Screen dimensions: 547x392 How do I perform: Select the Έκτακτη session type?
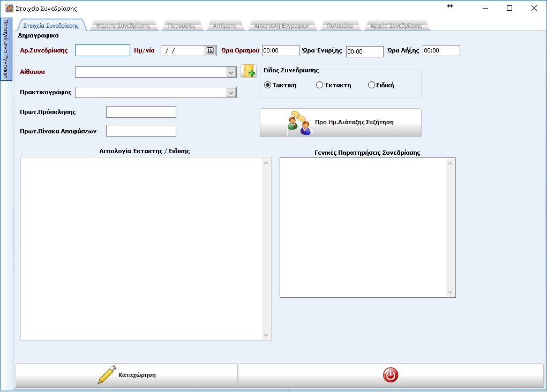(x=319, y=85)
